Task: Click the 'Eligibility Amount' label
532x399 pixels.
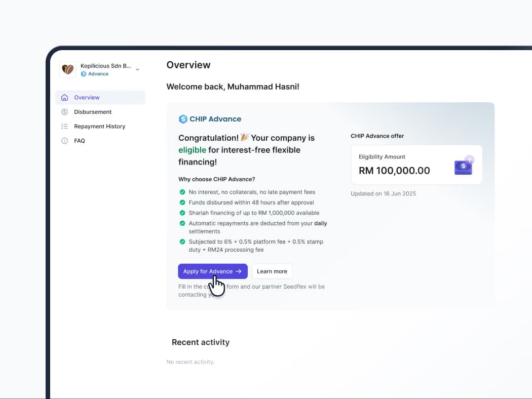Action: tap(382, 157)
